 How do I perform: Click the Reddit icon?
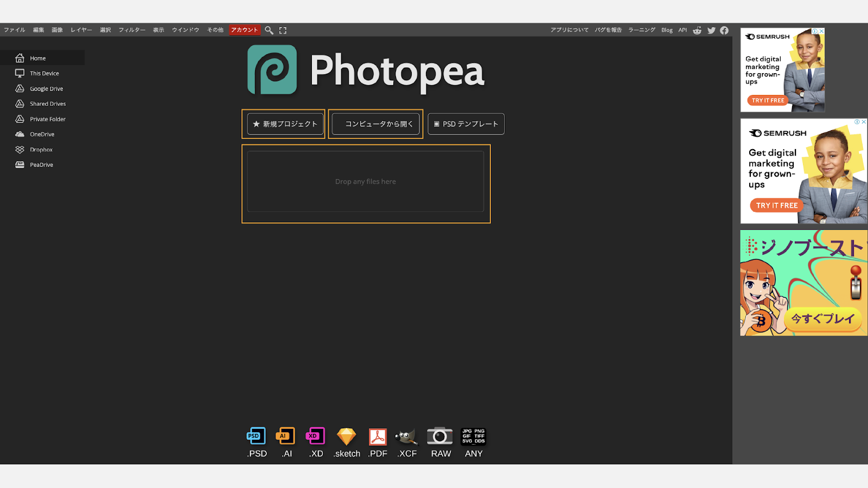click(697, 30)
